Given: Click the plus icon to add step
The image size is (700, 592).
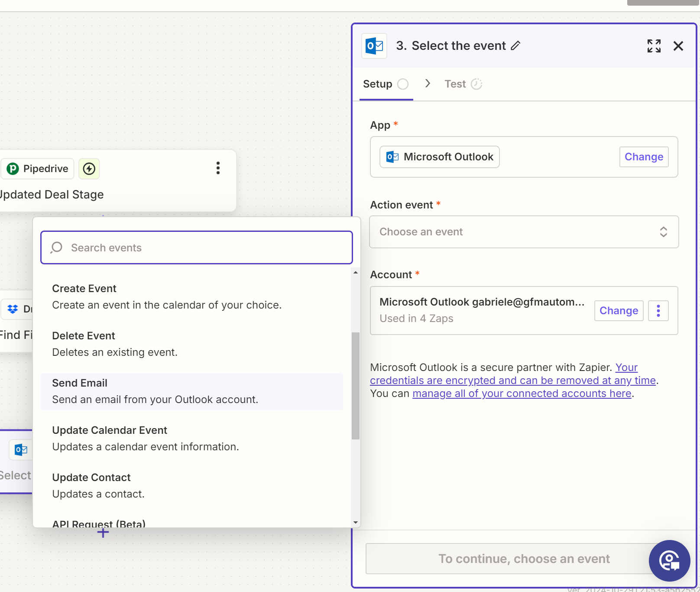Looking at the screenshot, I should (103, 533).
